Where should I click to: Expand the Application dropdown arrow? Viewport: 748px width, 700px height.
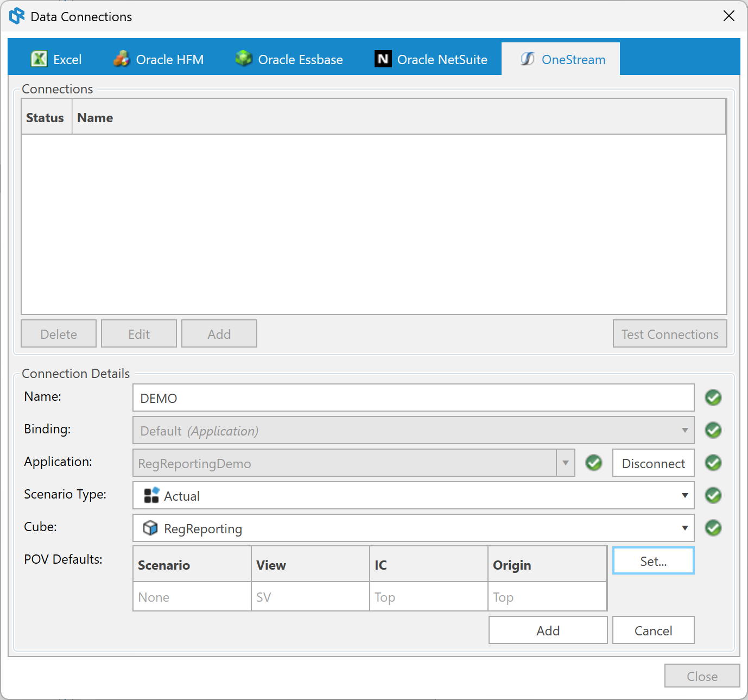[x=566, y=463]
